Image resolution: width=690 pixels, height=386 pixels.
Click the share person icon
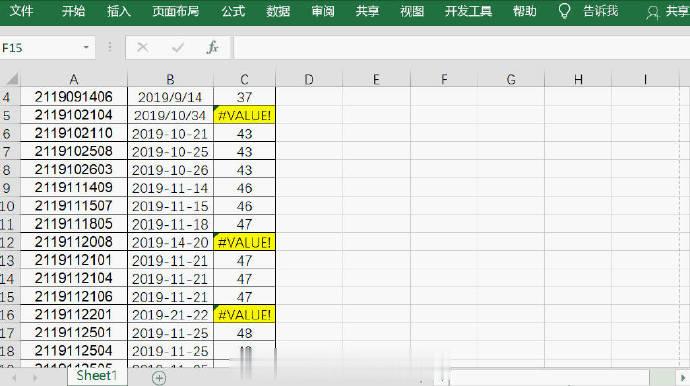pyautogui.click(x=652, y=12)
